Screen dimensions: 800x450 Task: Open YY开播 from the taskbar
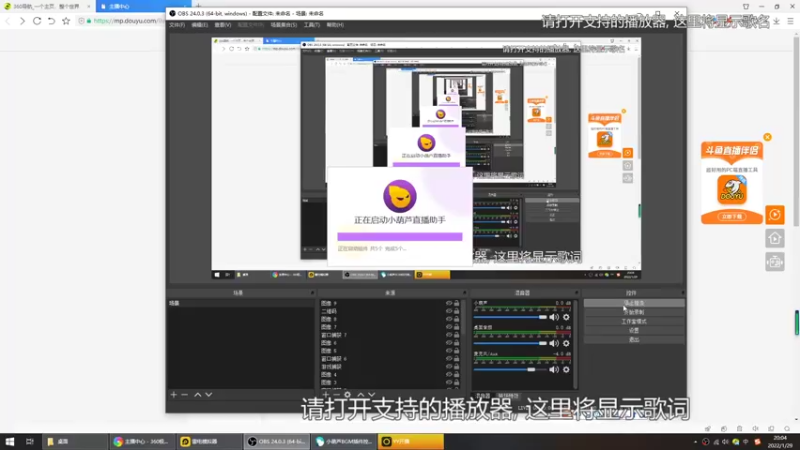[x=411, y=442]
